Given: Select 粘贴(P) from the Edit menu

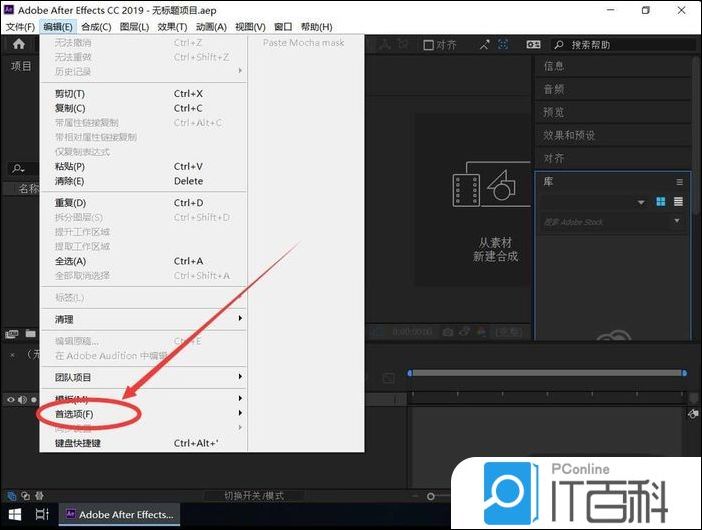Looking at the screenshot, I should [70, 166].
